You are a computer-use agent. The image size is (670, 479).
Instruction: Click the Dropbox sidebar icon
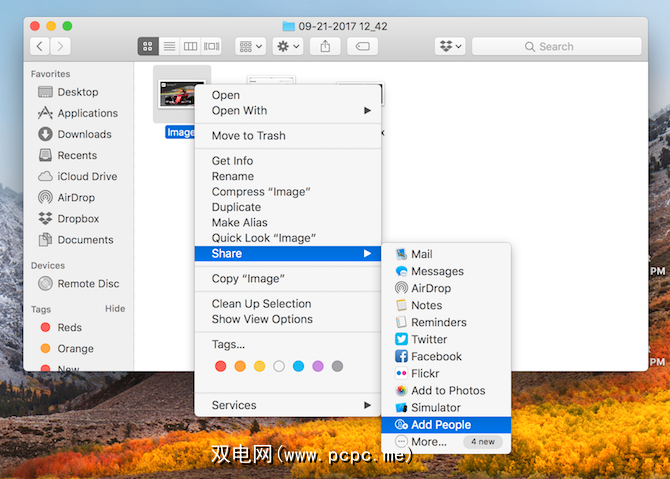pyautogui.click(x=45, y=218)
